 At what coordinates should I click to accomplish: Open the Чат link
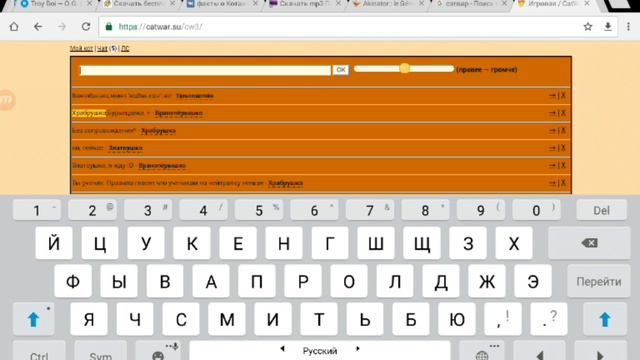[102, 48]
